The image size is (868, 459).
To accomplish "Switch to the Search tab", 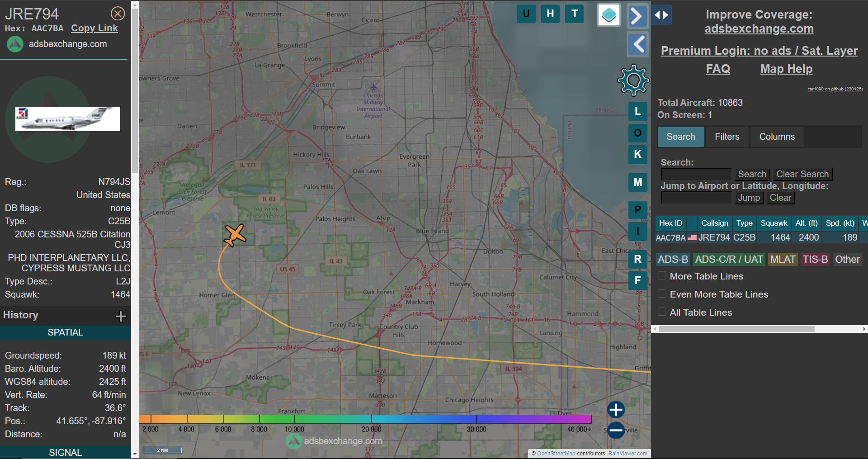I will tap(681, 137).
